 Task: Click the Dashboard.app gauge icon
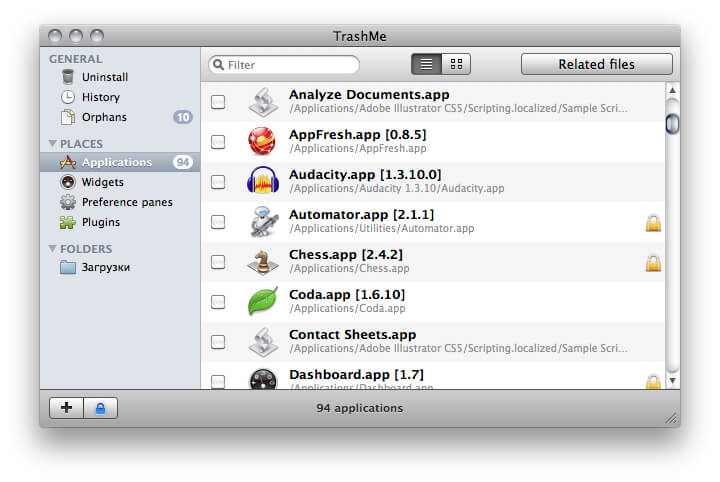[x=263, y=379]
